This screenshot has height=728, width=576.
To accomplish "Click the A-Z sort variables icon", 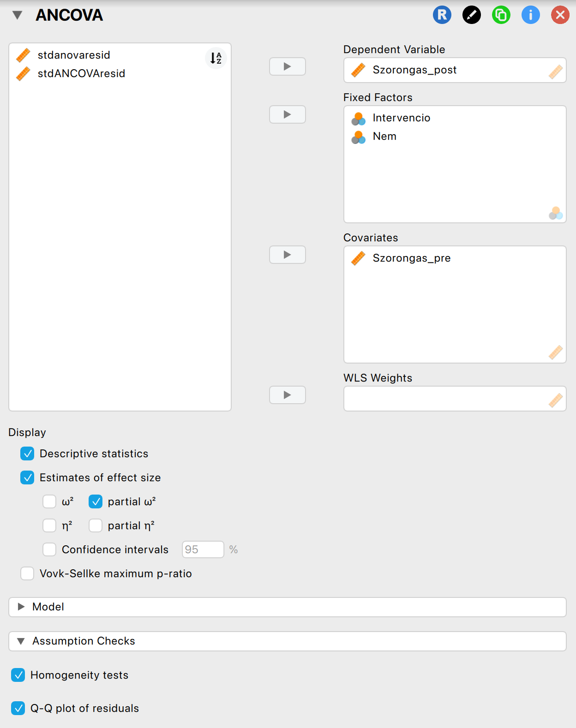I will 216,58.
